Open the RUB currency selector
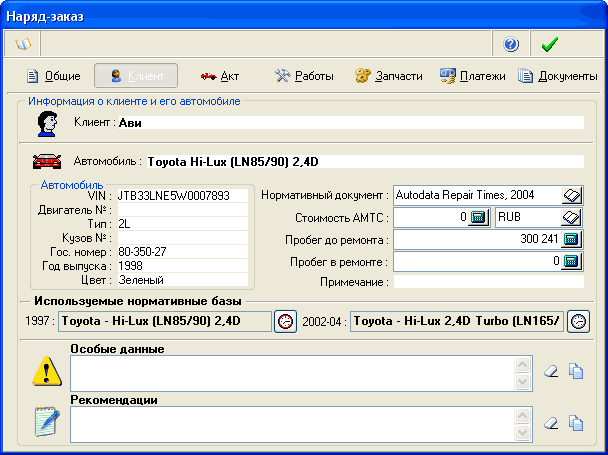This screenshot has width=608, height=455. [571, 217]
